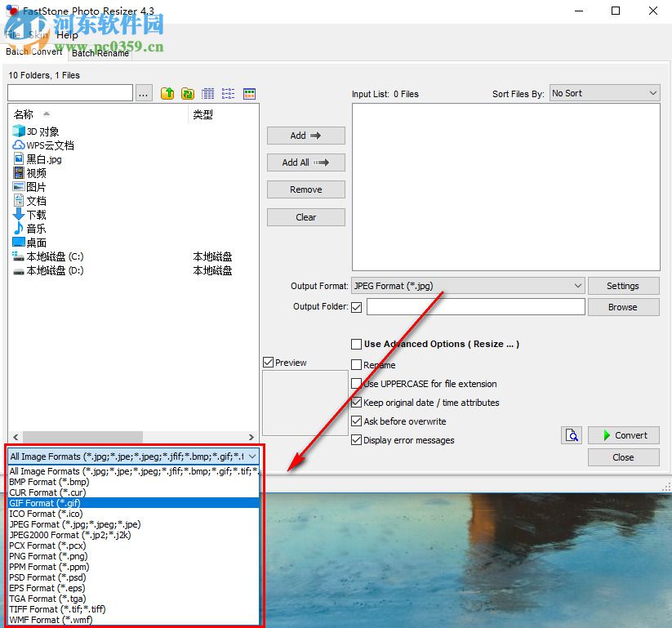Choose BMP Format (*.bmp) filter

click(134, 482)
